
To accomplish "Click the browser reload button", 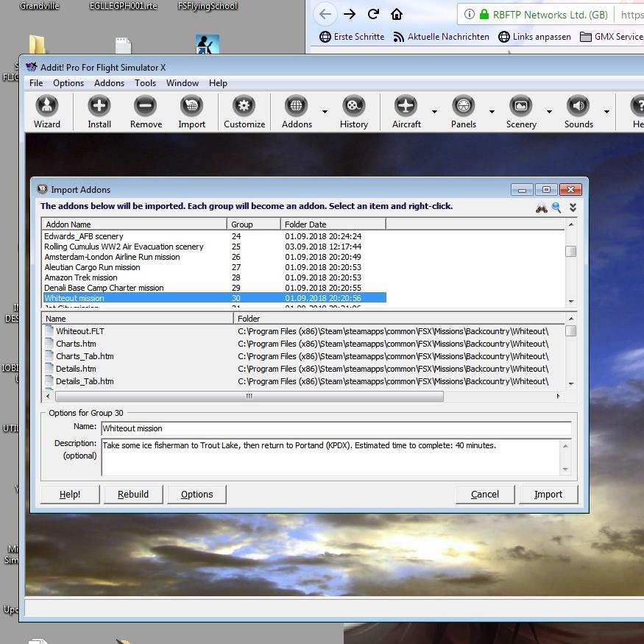I will (373, 14).
